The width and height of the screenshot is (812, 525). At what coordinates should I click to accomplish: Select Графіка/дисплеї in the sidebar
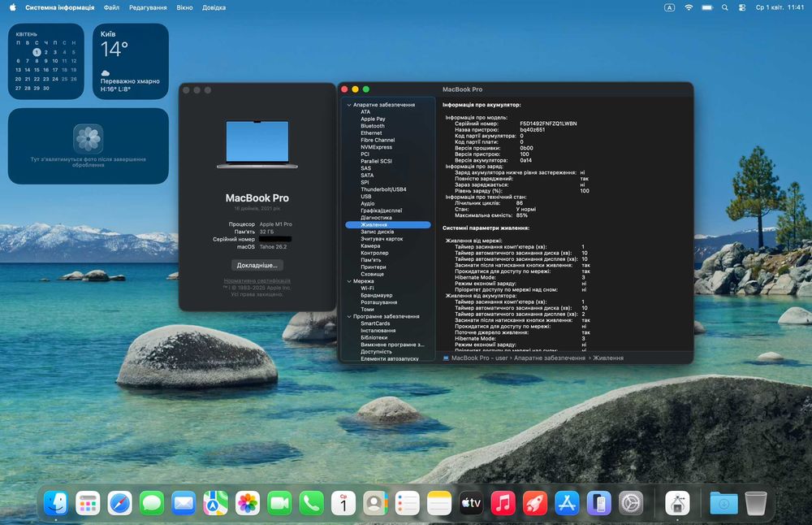point(381,210)
